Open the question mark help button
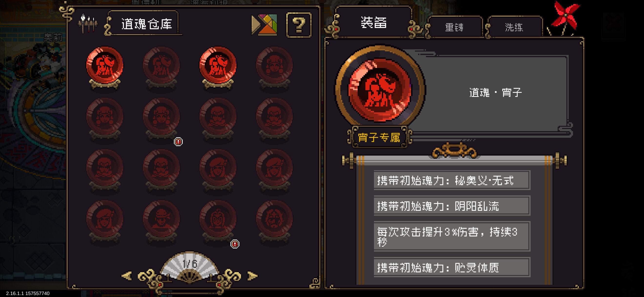Viewport: 644px width, 297px height. 299,25
